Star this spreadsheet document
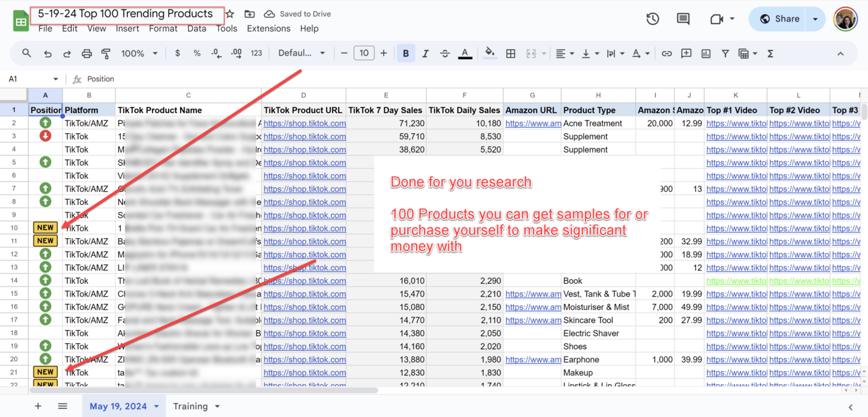The image size is (868, 417). coord(230,13)
